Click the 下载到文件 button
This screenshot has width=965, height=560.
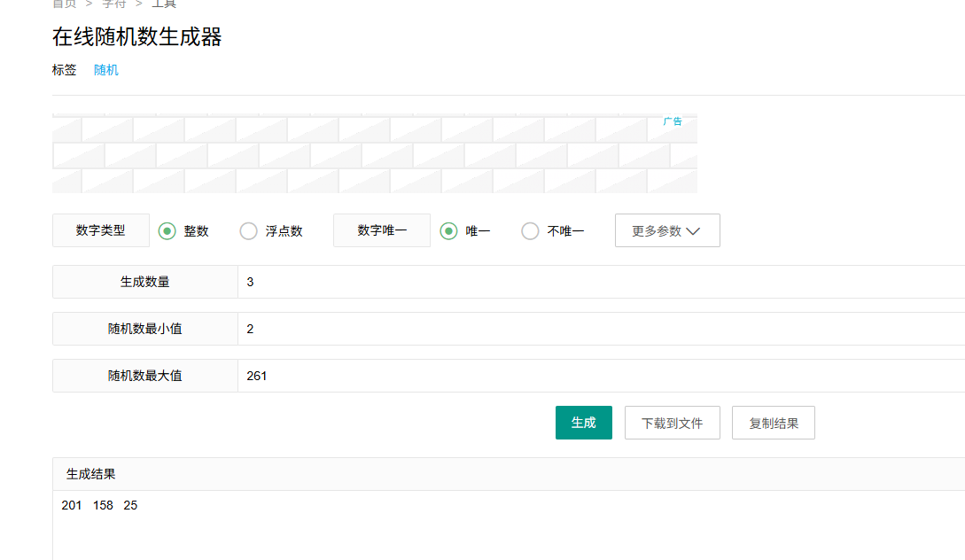pos(672,423)
